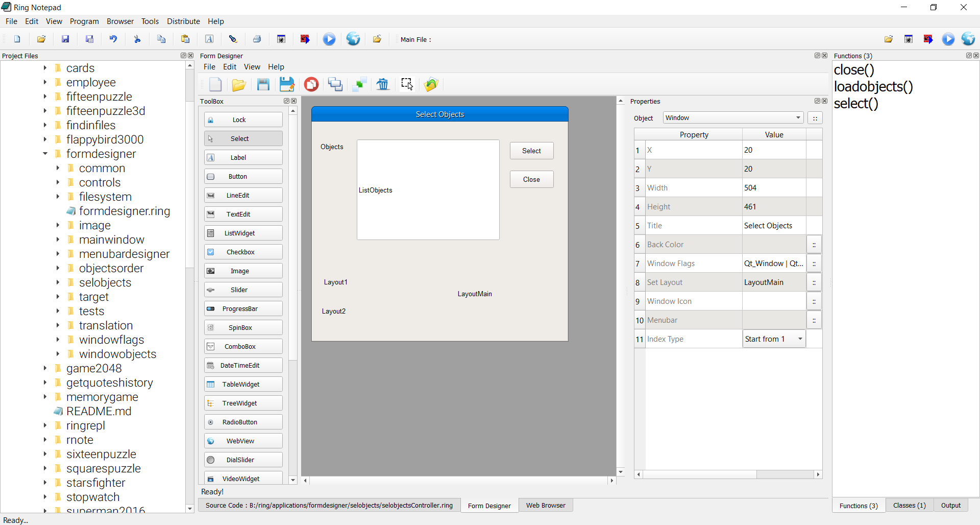
Task: Switch to the Web Browser tab
Action: tap(546, 506)
